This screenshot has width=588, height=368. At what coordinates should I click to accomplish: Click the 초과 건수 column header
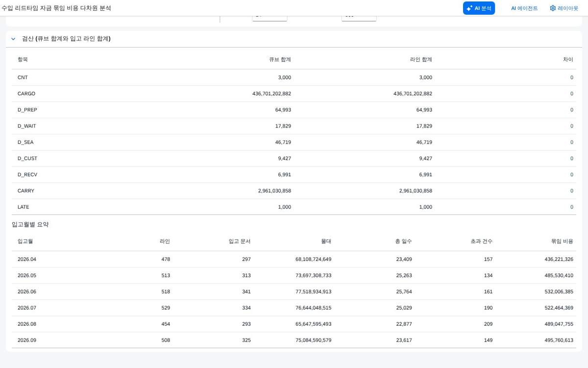coord(481,241)
